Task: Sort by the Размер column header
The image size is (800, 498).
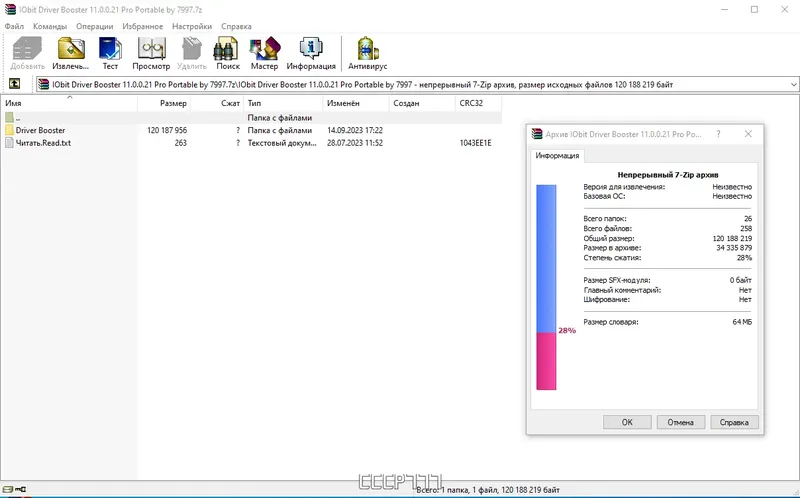Action: [164, 103]
